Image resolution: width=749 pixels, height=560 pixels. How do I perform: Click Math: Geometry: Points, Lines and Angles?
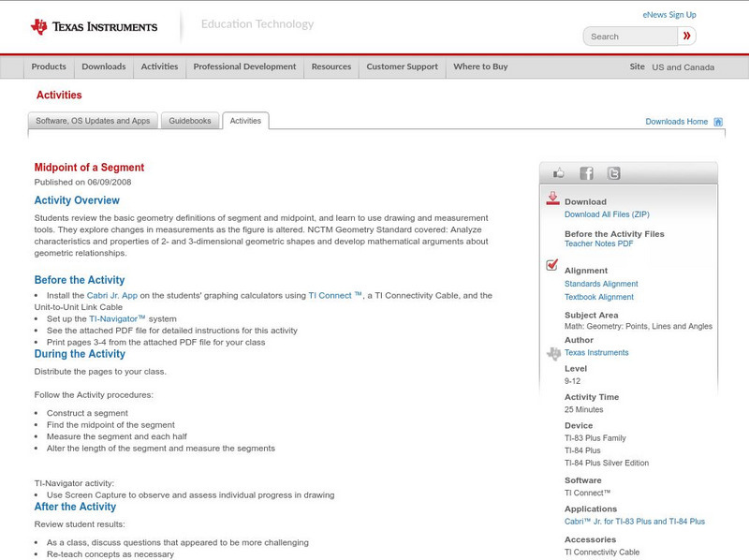pos(639,326)
